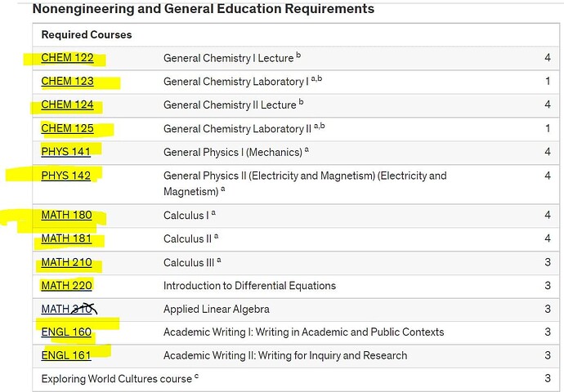Screen dimensions: 564x392
Task: Click the General Chemistry I Lecture title
Action: pyautogui.click(x=228, y=58)
